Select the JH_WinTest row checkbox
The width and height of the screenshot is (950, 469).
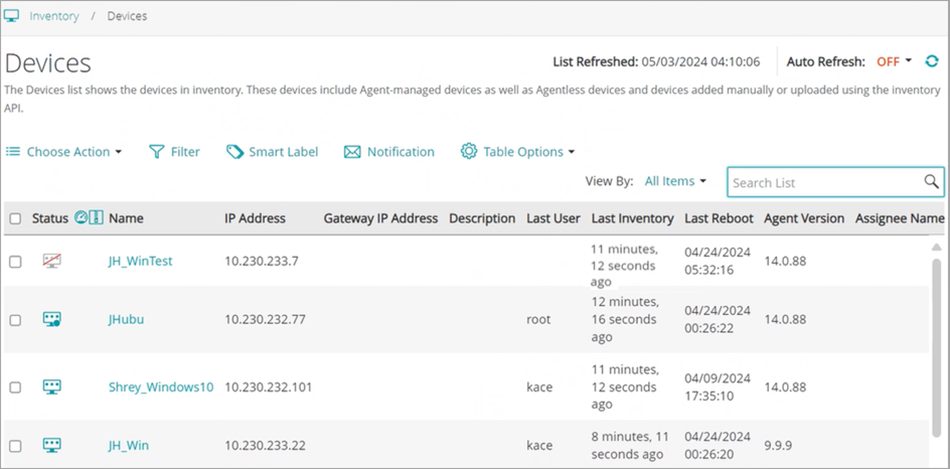pyautogui.click(x=15, y=262)
